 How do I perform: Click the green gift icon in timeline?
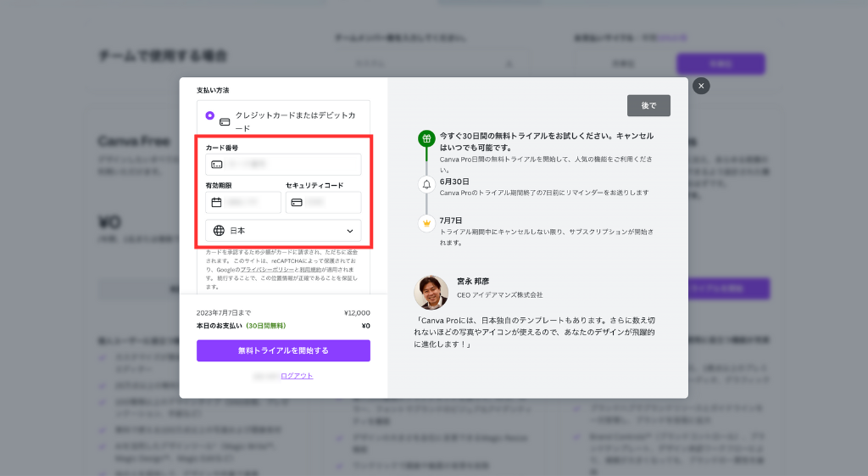coord(426,138)
